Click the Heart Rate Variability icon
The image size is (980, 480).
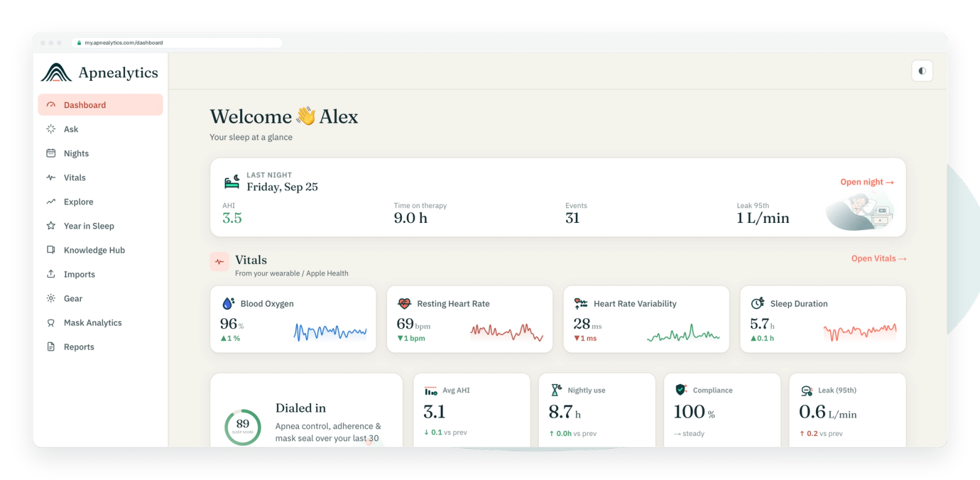click(x=581, y=303)
